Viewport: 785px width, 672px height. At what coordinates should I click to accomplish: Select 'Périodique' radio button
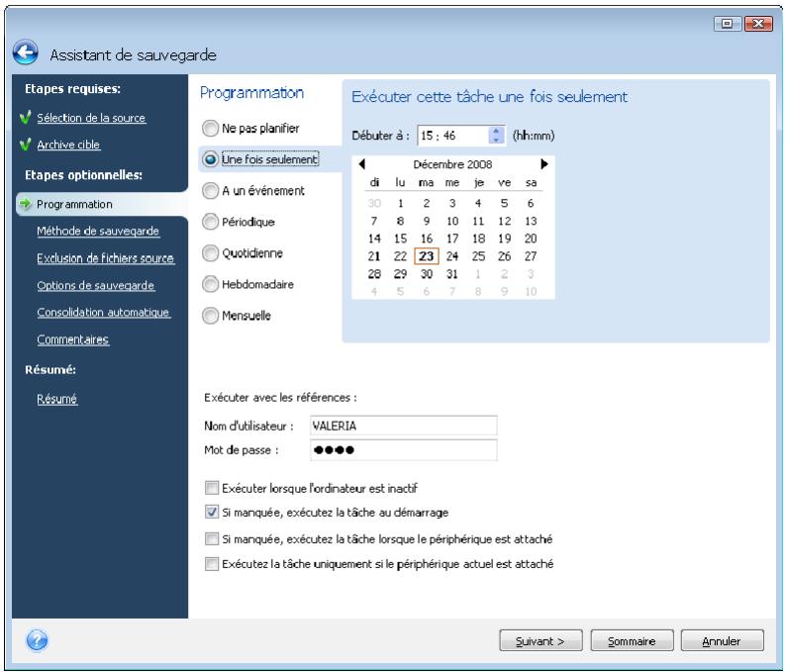click(x=210, y=222)
